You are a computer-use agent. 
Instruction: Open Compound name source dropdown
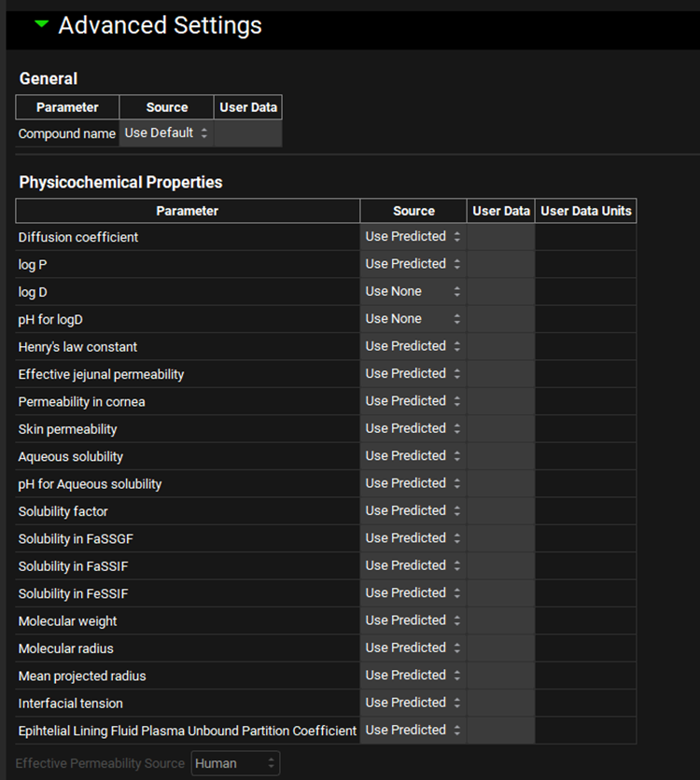pos(166,133)
